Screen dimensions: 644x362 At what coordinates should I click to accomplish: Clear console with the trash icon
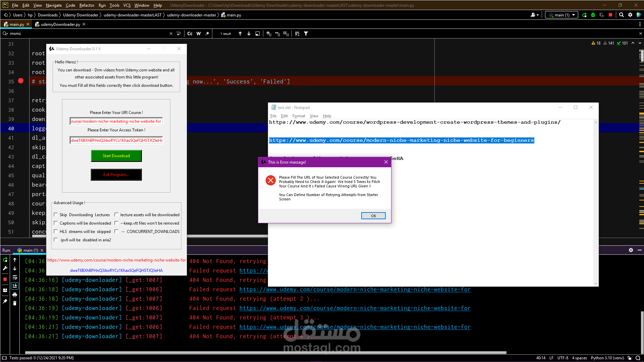click(x=15, y=303)
